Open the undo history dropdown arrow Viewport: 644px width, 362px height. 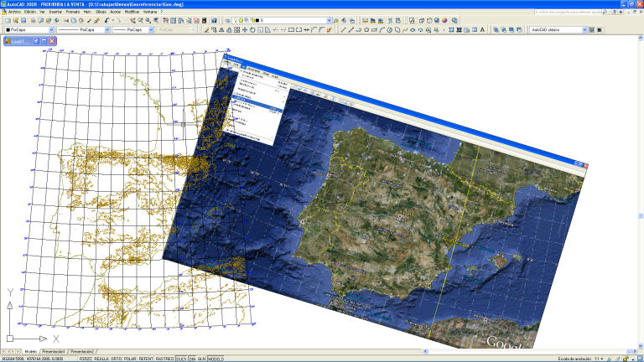(113, 20)
